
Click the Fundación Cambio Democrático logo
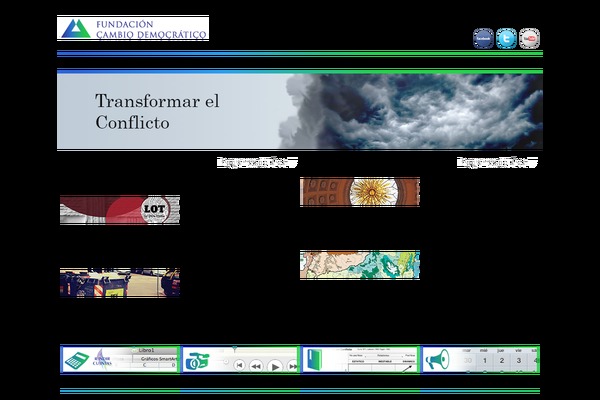[x=132, y=28]
